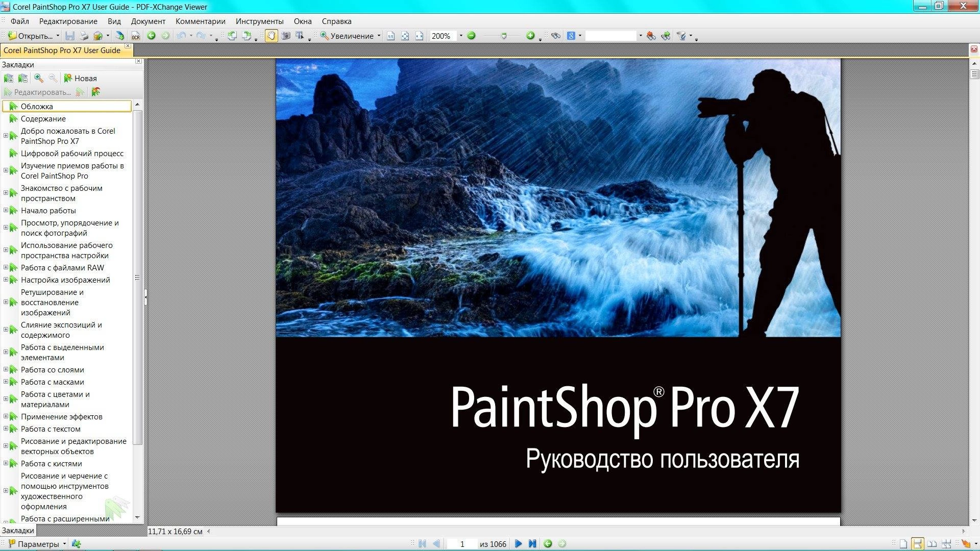
Task: Expand the Настройка изображений bookmark
Action: click(x=6, y=280)
